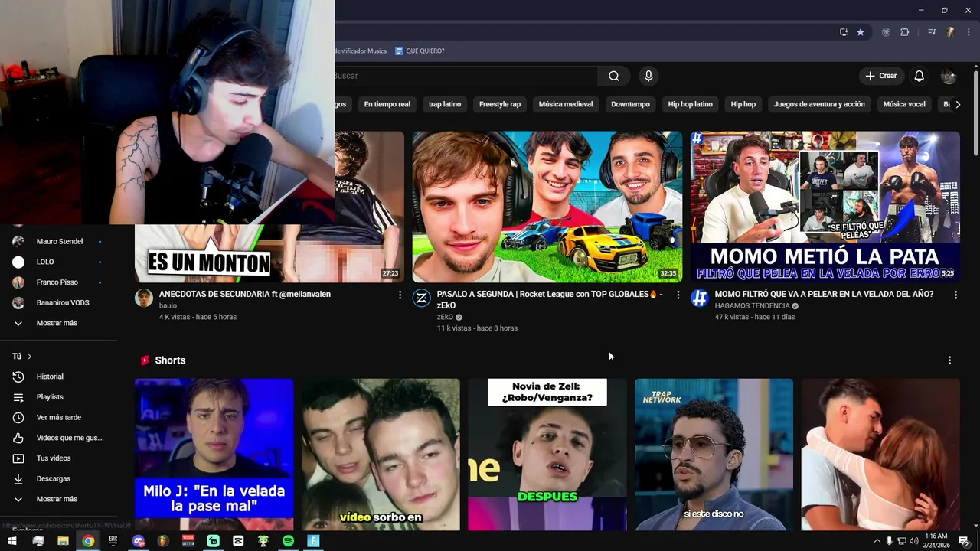Open the YouTube account avatar menu
The width and height of the screenshot is (980, 551).
(949, 76)
